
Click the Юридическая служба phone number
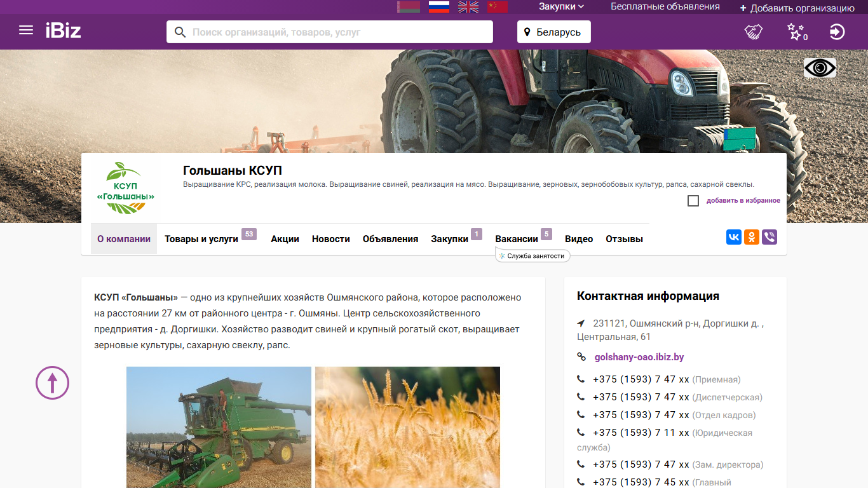(641, 433)
